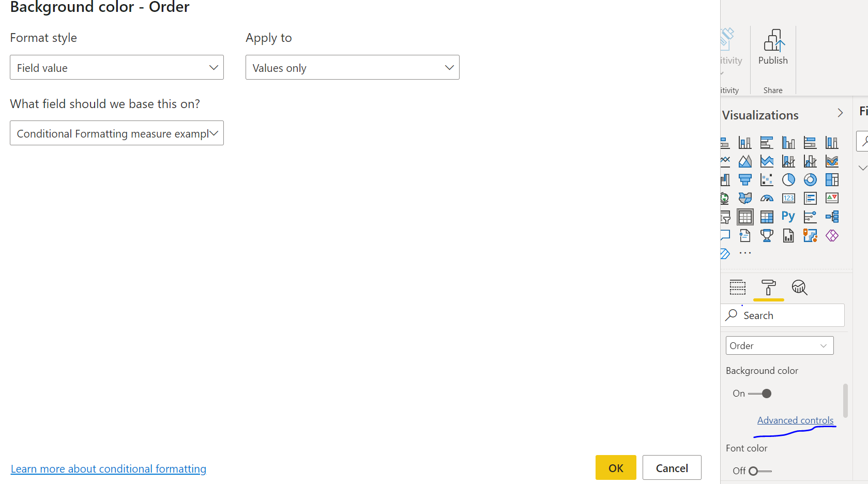868x484 pixels.
Task: Select the clustered bar chart visual
Action: 767,143
